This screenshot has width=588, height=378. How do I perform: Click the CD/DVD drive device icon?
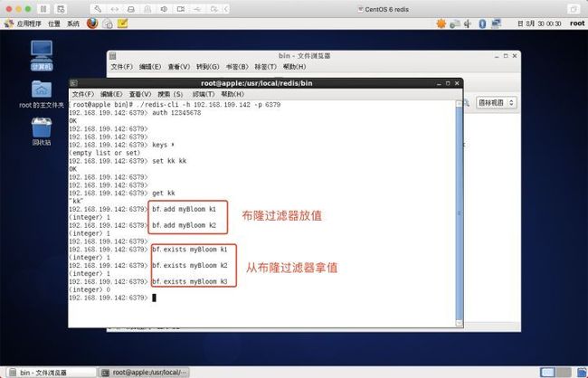[147, 9]
